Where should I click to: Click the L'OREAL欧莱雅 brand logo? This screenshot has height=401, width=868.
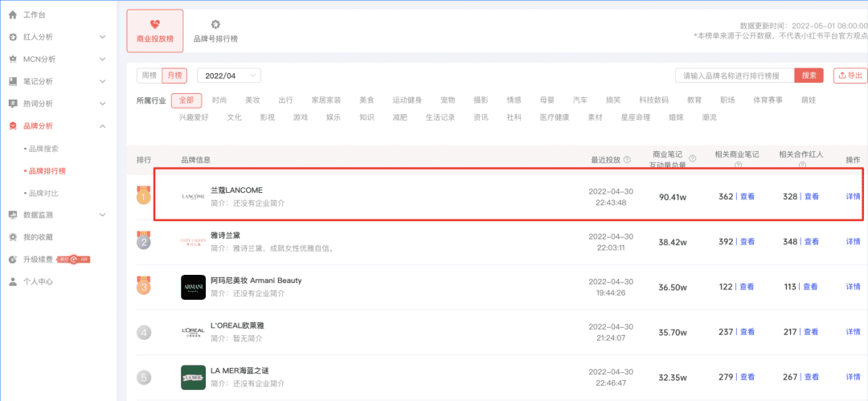click(193, 332)
